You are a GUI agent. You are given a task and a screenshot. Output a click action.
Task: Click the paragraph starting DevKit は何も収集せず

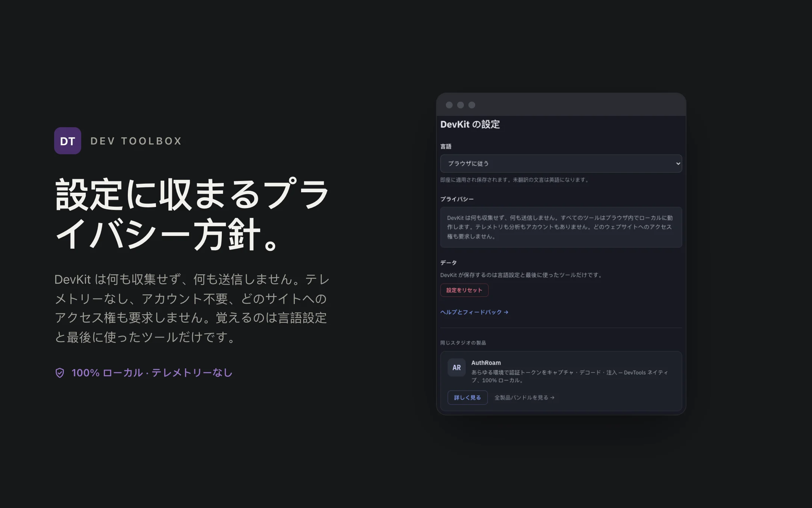[192, 308]
